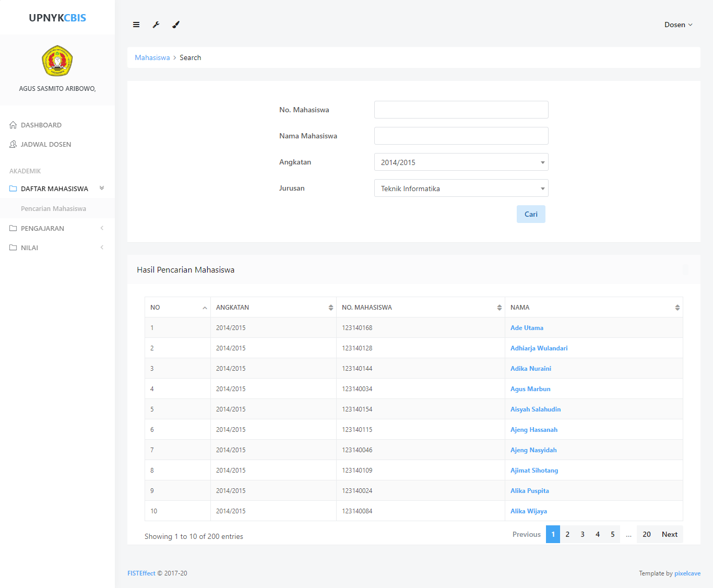Select Pencarian Mahasiswa submenu item
Image resolution: width=713 pixels, height=588 pixels.
click(53, 208)
